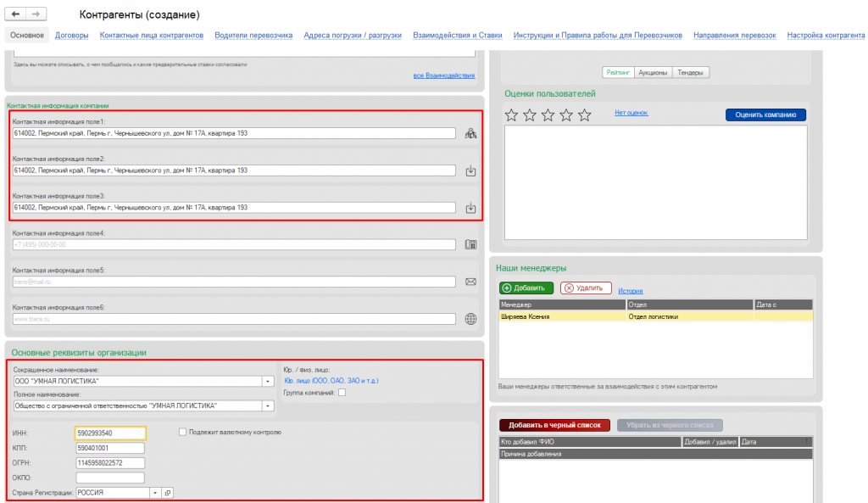
Task: Click into the phone field поле4
Action: coord(234,245)
